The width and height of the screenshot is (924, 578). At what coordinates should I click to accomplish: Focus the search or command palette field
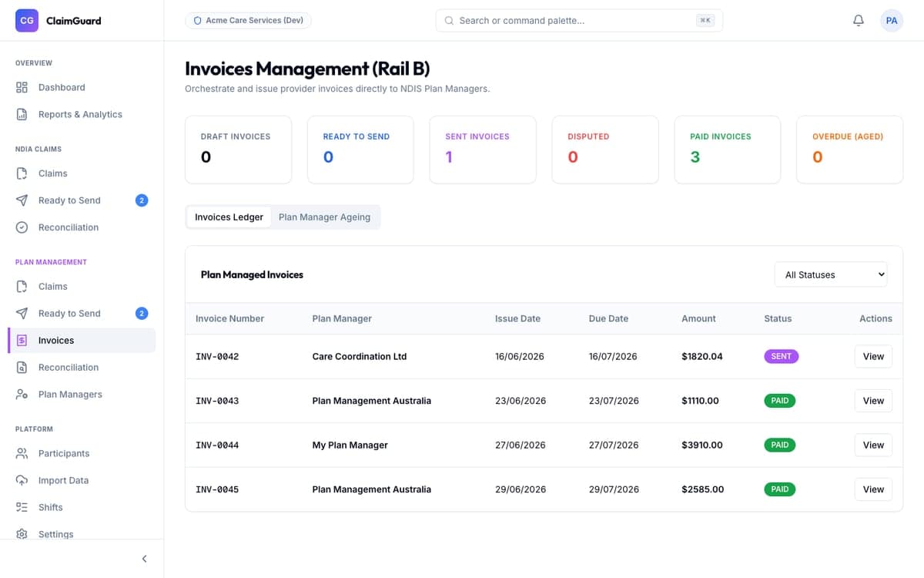[x=579, y=21]
